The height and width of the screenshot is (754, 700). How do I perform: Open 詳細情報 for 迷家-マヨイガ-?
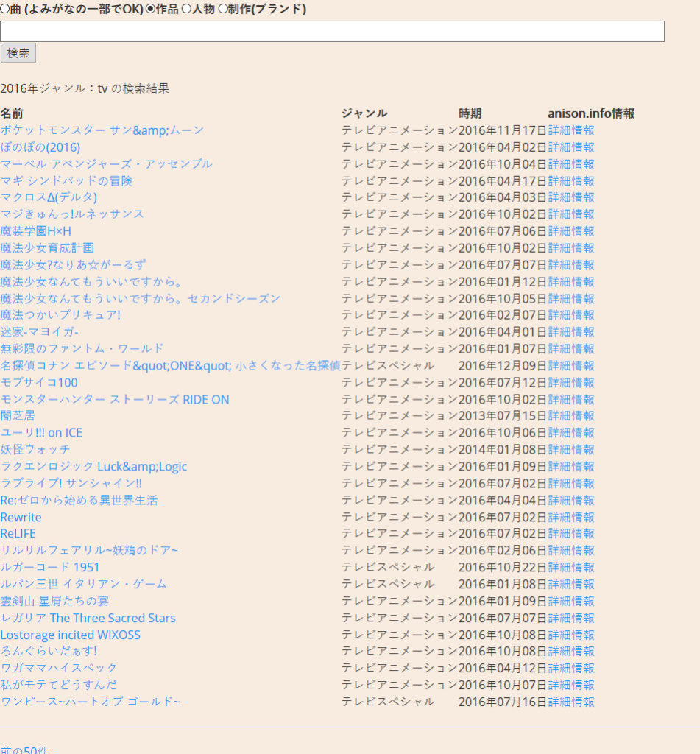point(571,332)
